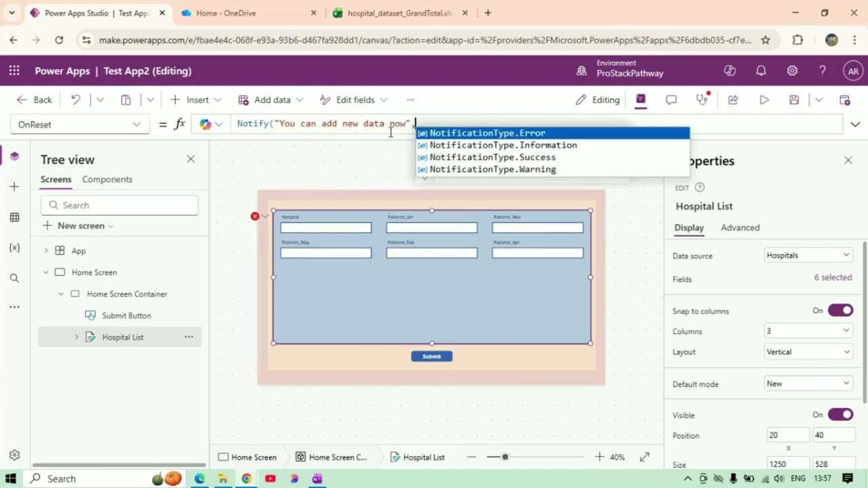Toggle the Snap to columns switch
This screenshot has width=868, height=488.
[840, 310]
